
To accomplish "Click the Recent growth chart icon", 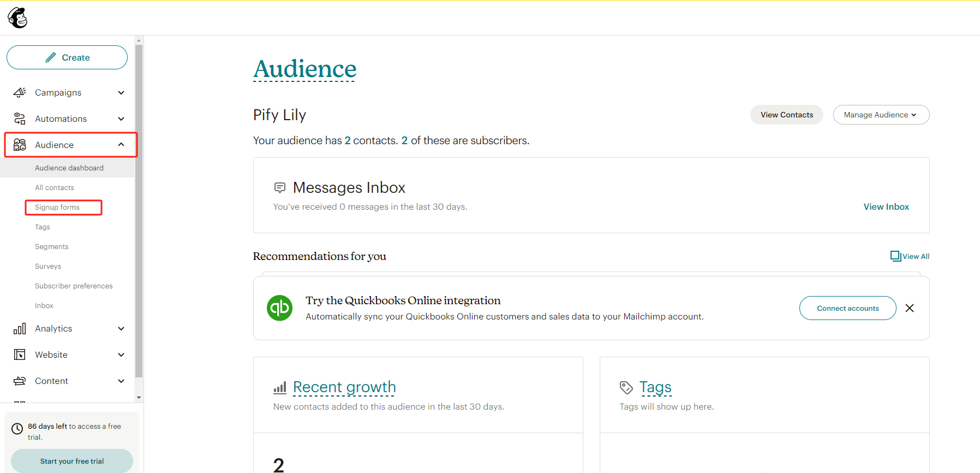I will click(x=280, y=388).
